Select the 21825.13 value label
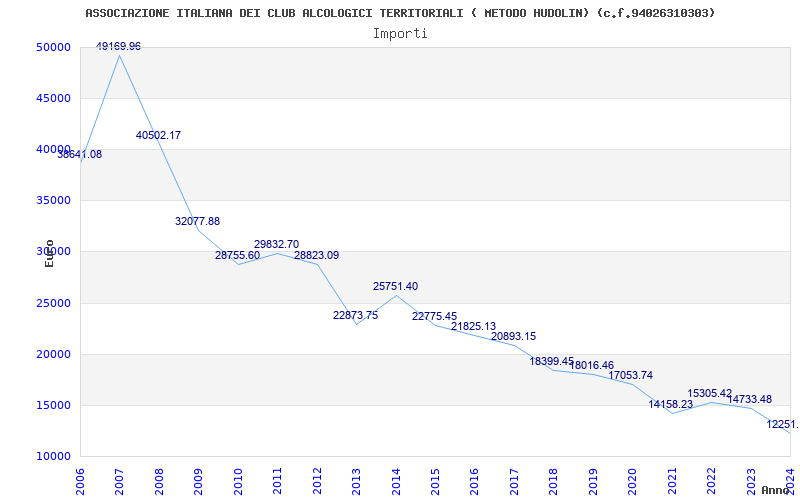 [473, 327]
